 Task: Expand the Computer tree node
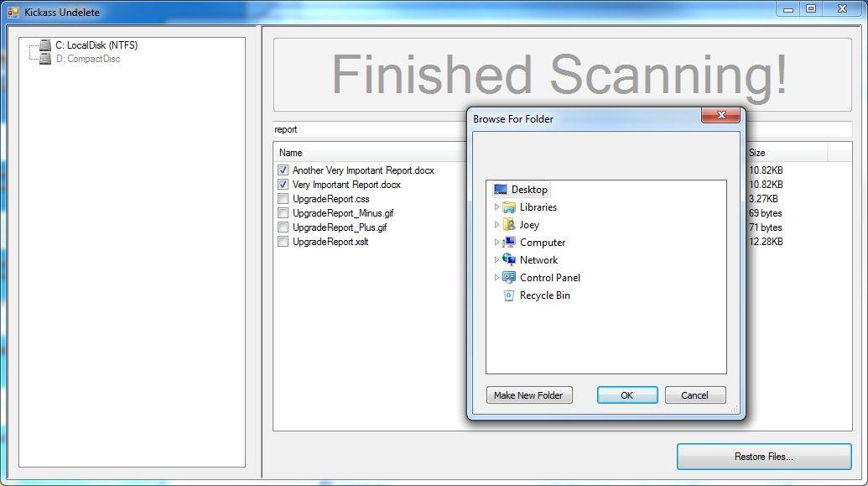tap(496, 243)
